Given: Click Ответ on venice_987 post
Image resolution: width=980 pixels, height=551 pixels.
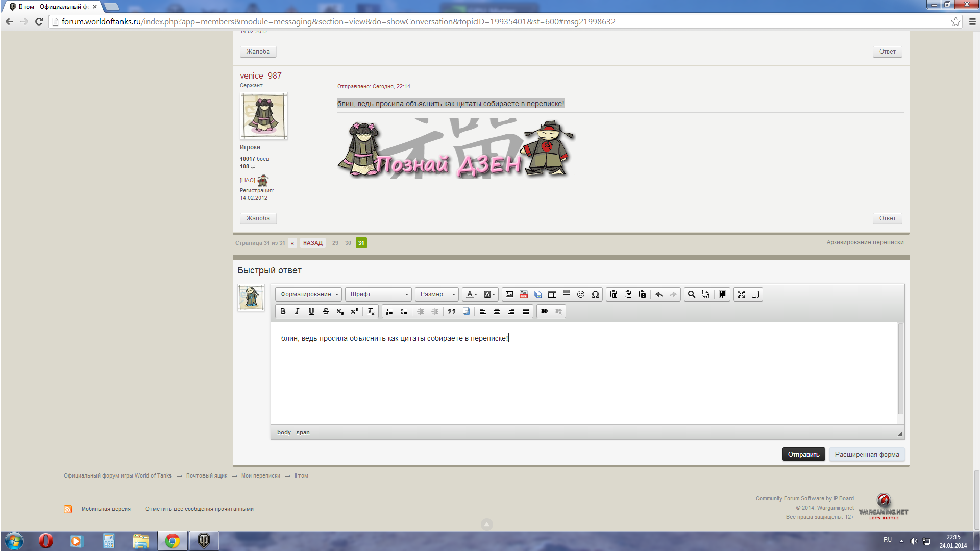Looking at the screenshot, I should click(x=887, y=218).
